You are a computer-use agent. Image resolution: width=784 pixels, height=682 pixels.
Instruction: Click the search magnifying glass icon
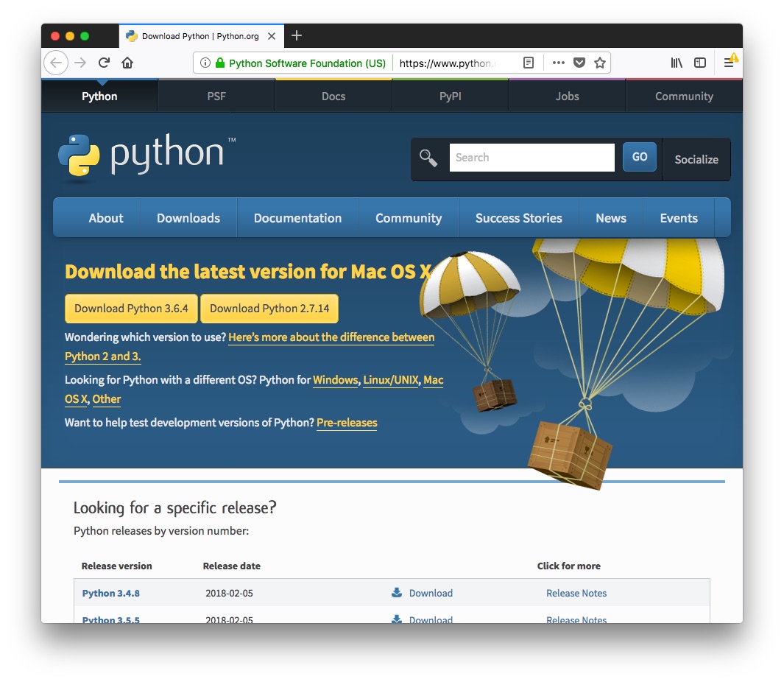tap(429, 157)
